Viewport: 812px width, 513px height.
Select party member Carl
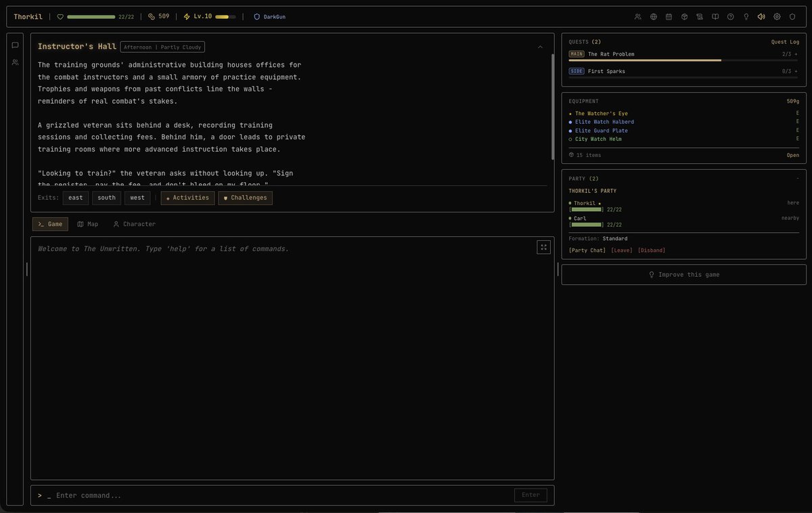point(580,219)
